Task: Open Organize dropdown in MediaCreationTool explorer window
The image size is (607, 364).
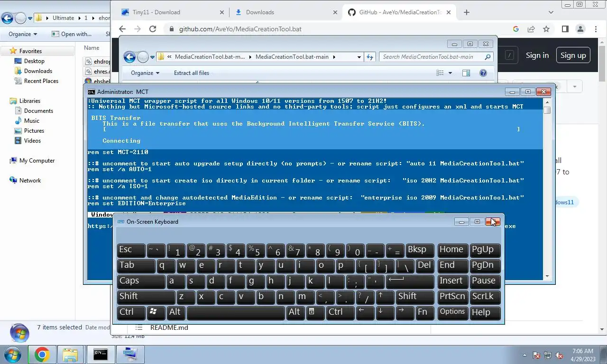Action: tap(145, 73)
